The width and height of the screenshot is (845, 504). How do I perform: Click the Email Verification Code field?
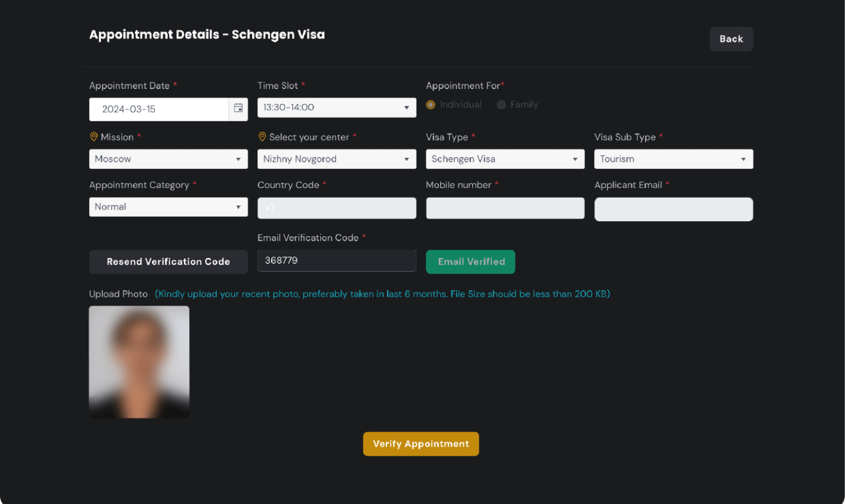pyautogui.click(x=337, y=261)
